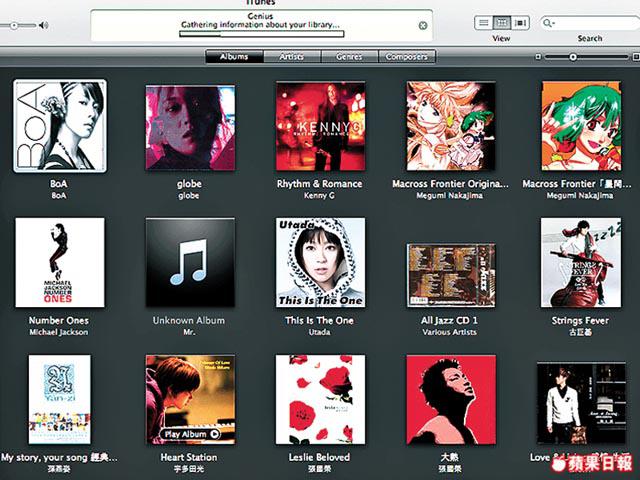Viewport: 640px width, 480px height.
Task: Click the 'Unknown Album' title text
Action: tap(189, 321)
